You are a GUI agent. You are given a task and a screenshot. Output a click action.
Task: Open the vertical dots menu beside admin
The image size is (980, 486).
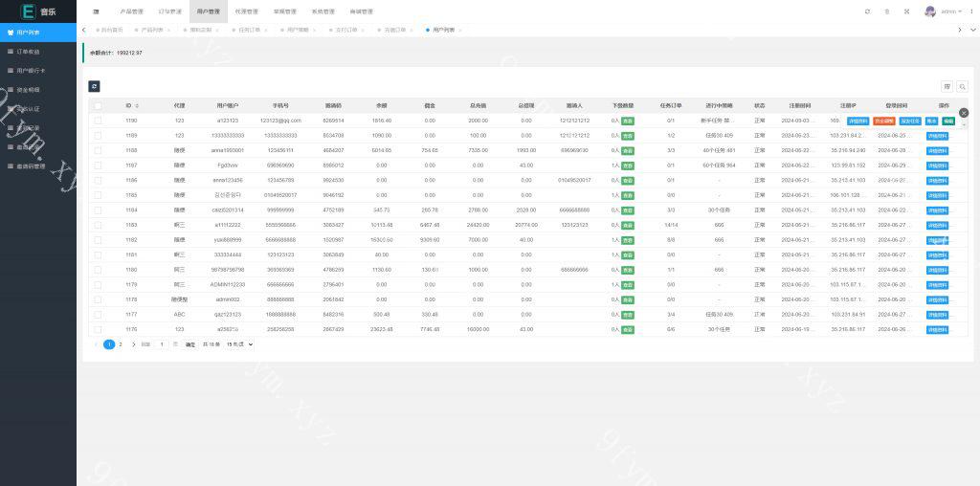[x=972, y=11]
